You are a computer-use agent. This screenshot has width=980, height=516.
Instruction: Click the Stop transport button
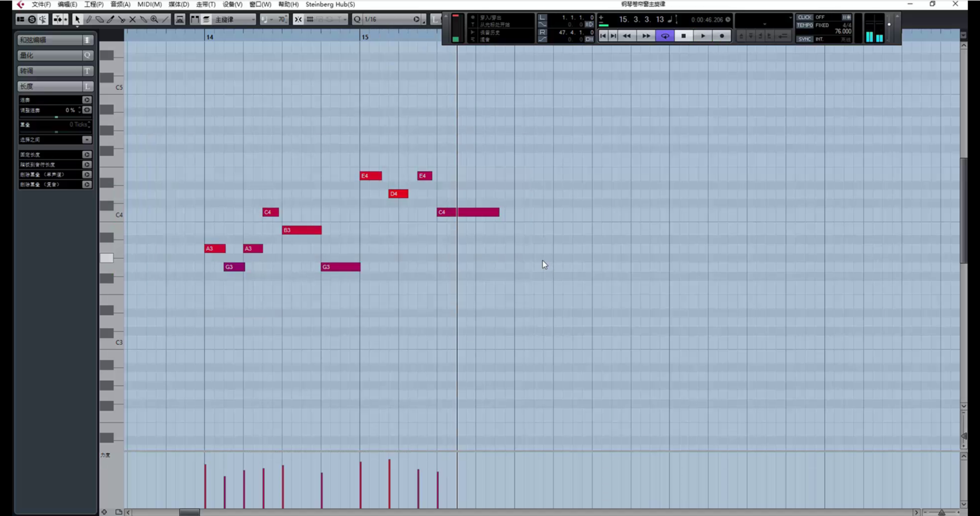[683, 36]
